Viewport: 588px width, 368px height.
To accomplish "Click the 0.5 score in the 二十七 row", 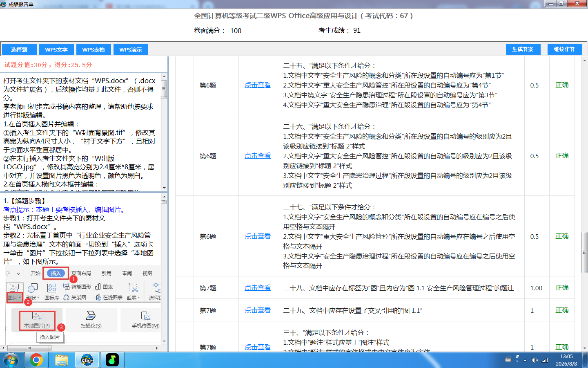I will [x=534, y=237].
